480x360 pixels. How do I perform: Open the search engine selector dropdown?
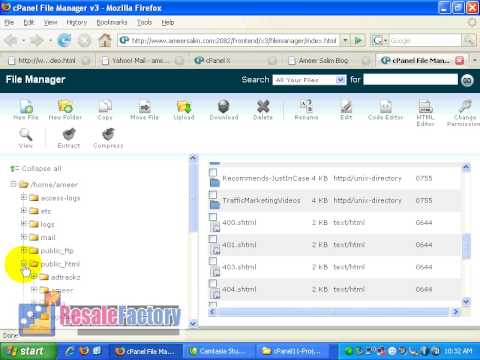[379, 41]
